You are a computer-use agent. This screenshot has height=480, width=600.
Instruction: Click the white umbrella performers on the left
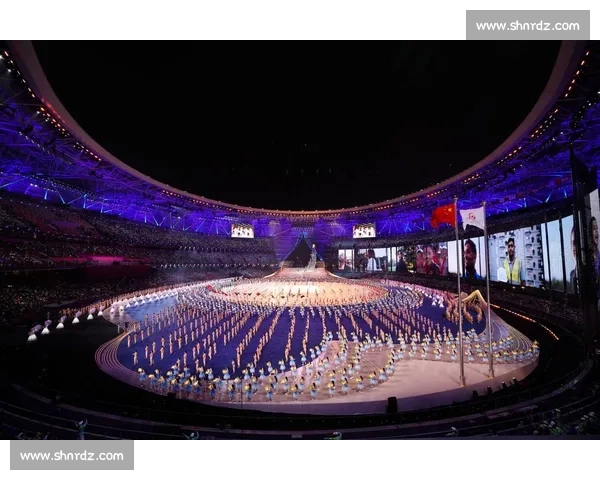tap(65, 323)
